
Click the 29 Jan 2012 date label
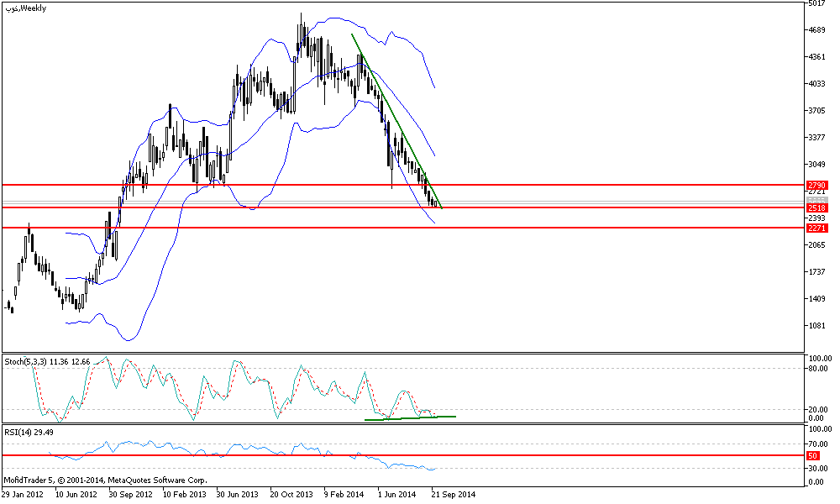point(24,495)
